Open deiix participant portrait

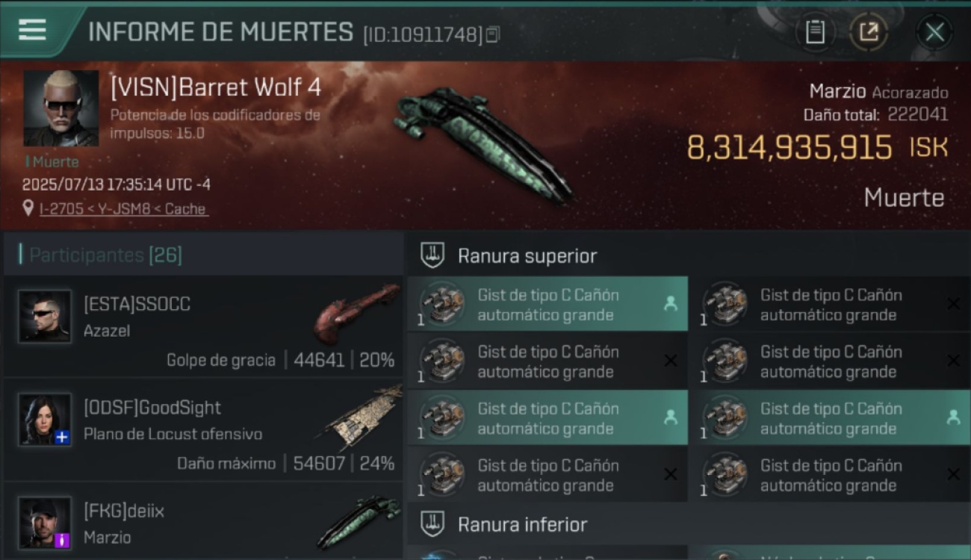(45, 523)
